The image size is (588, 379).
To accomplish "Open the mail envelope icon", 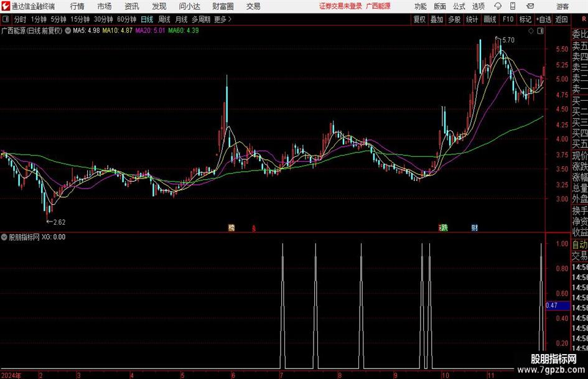I will [530, 6].
